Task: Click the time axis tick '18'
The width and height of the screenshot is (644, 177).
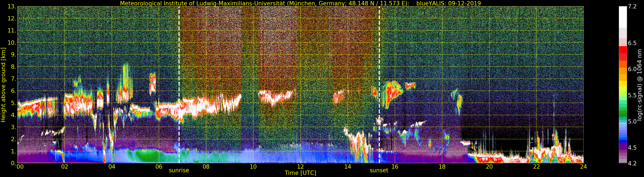Action: [x=442, y=166]
